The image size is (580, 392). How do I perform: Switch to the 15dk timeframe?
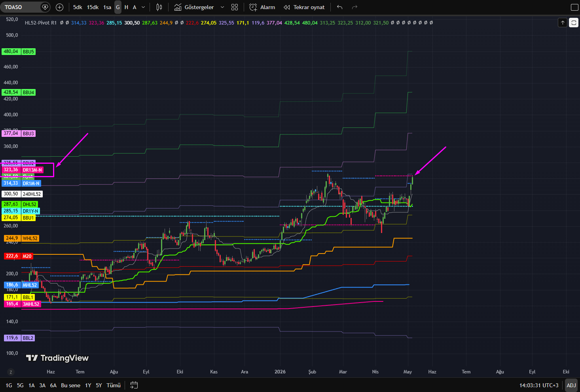coord(93,7)
